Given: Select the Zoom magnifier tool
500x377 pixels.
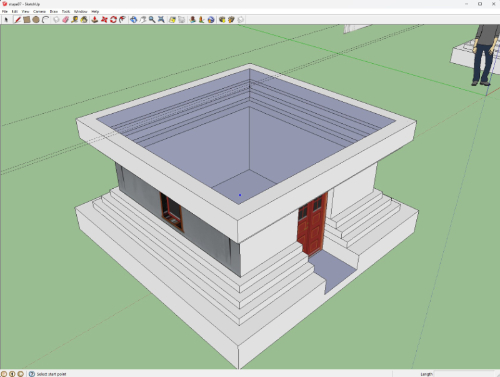Looking at the screenshot, I should (152, 20).
